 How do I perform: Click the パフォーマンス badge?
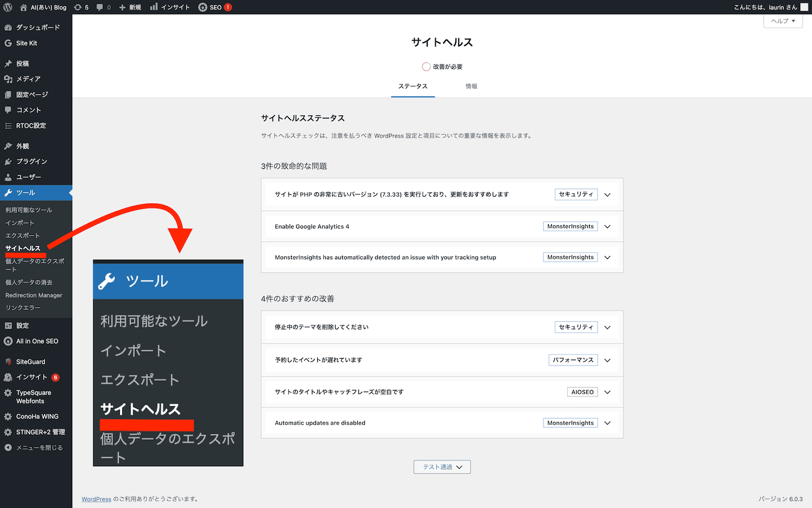point(573,360)
